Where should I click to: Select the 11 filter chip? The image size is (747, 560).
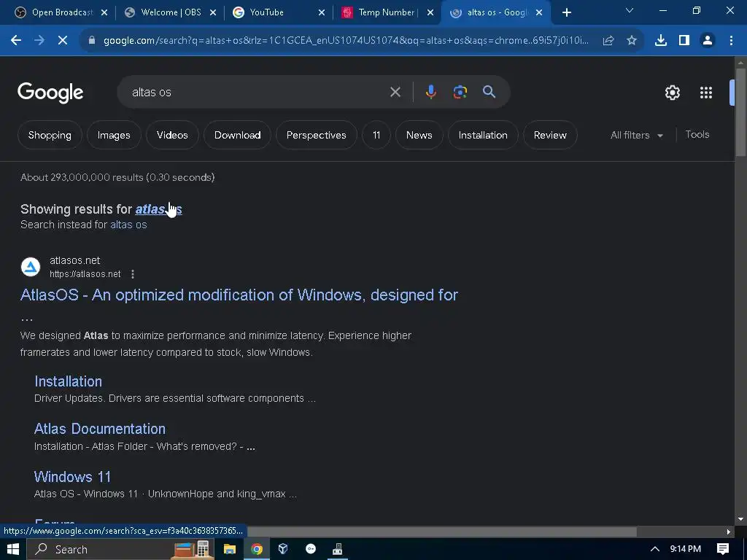[x=376, y=135]
